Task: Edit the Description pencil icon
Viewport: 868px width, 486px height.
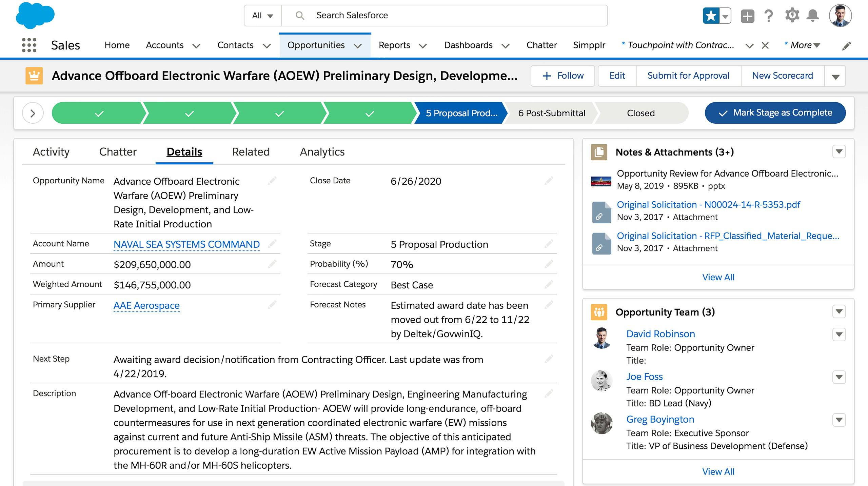Action: [549, 393]
